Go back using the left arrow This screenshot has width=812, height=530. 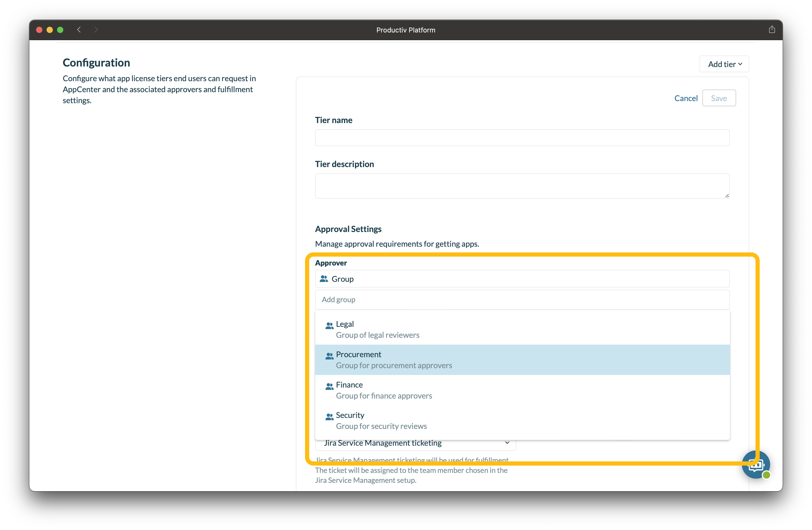tap(79, 30)
